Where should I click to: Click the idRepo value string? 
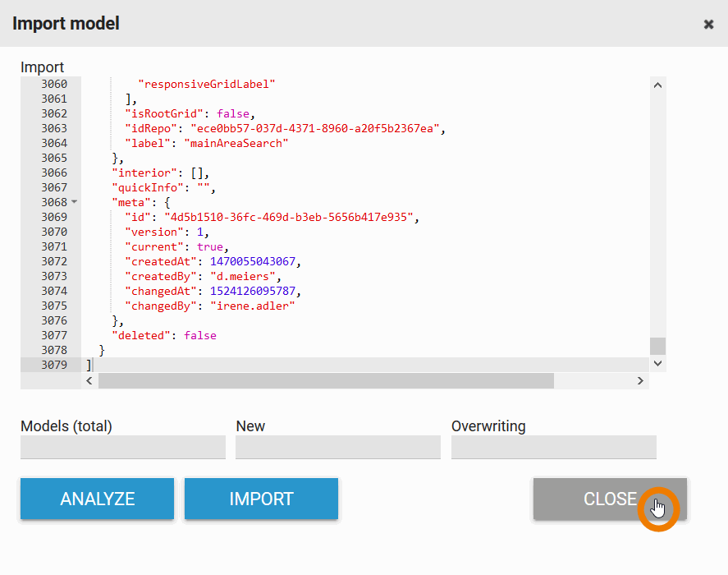click(317, 128)
